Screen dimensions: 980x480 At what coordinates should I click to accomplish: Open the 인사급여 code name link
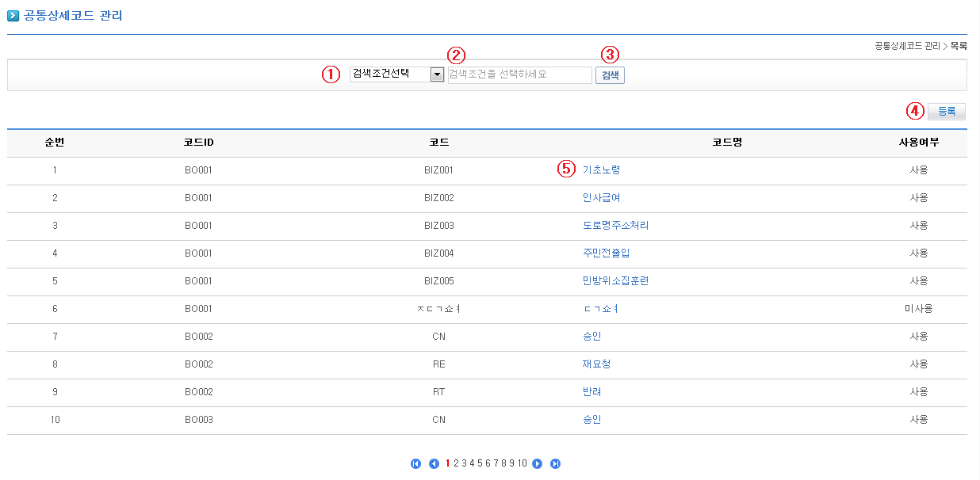point(601,198)
